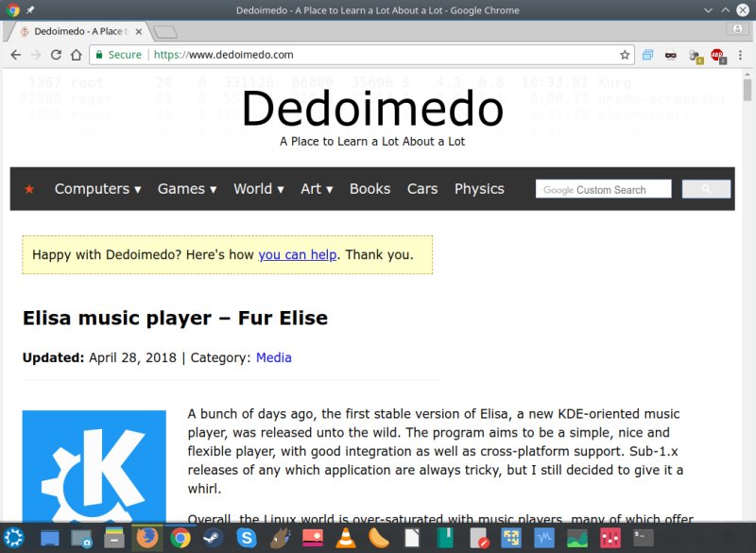Screen dimensions: 756x553
Task: Select the Dedoimedo browser tab
Action: [x=79, y=32]
